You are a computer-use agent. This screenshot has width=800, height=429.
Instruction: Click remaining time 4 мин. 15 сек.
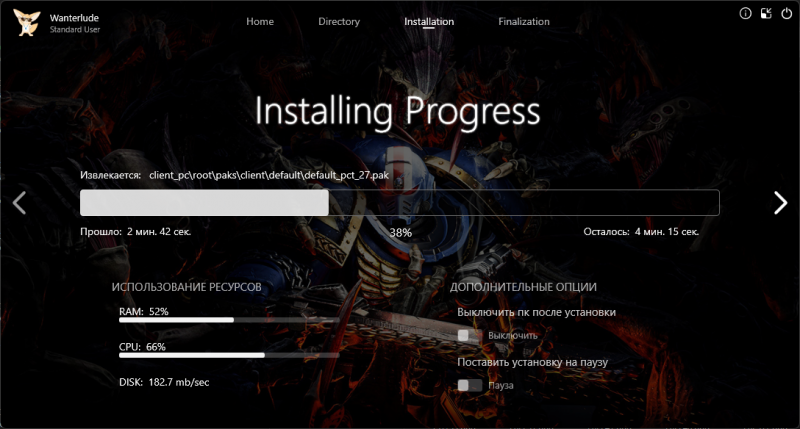click(x=667, y=232)
